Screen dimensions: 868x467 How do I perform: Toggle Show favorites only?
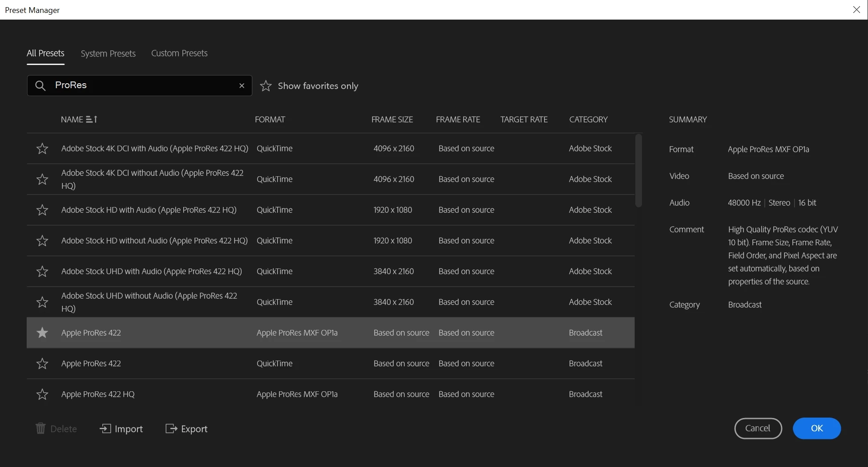click(x=309, y=86)
